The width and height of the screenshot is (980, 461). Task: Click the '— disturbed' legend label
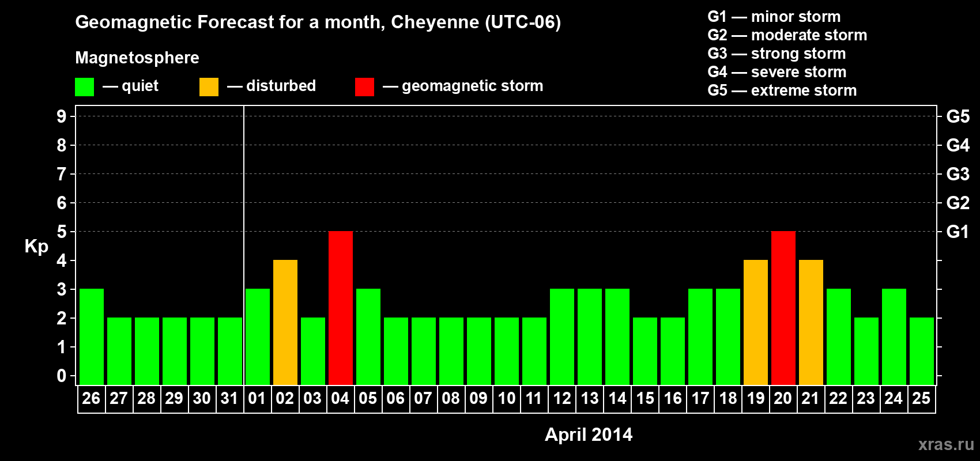point(272,86)
